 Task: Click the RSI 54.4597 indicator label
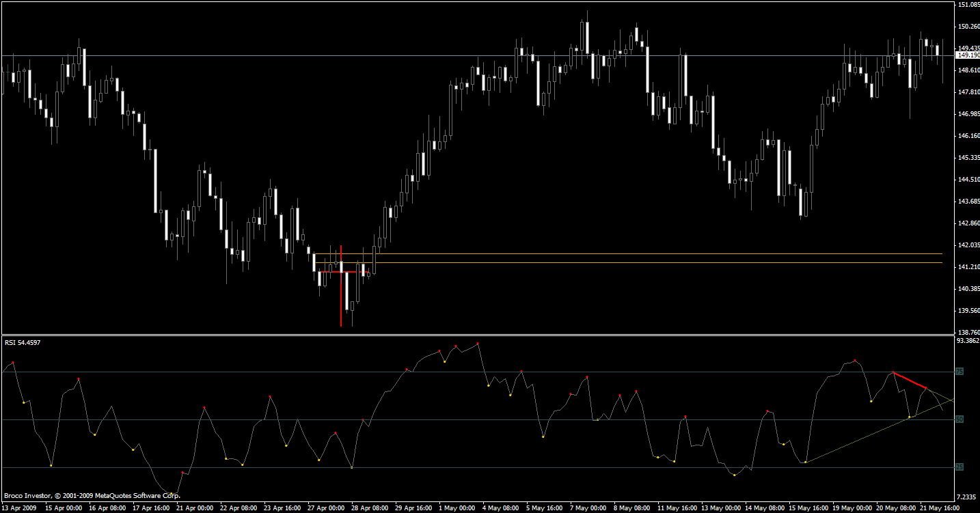(23, 342)
